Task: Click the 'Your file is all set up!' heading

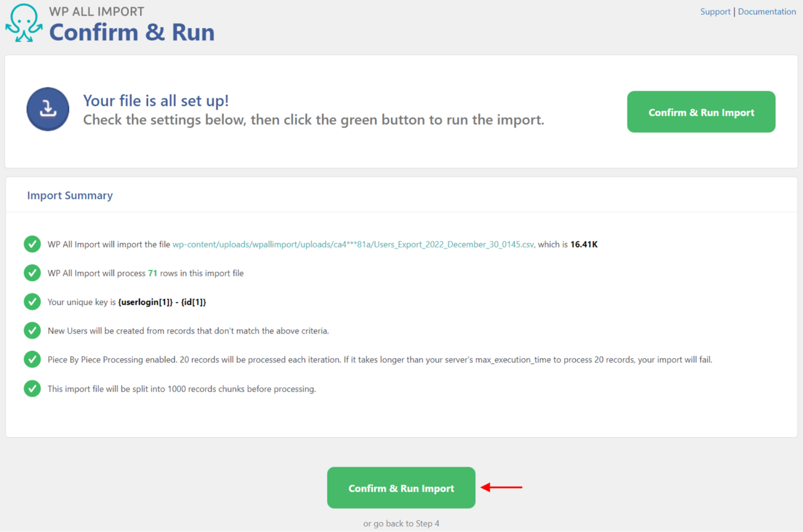Action: (x=156, y=101)
